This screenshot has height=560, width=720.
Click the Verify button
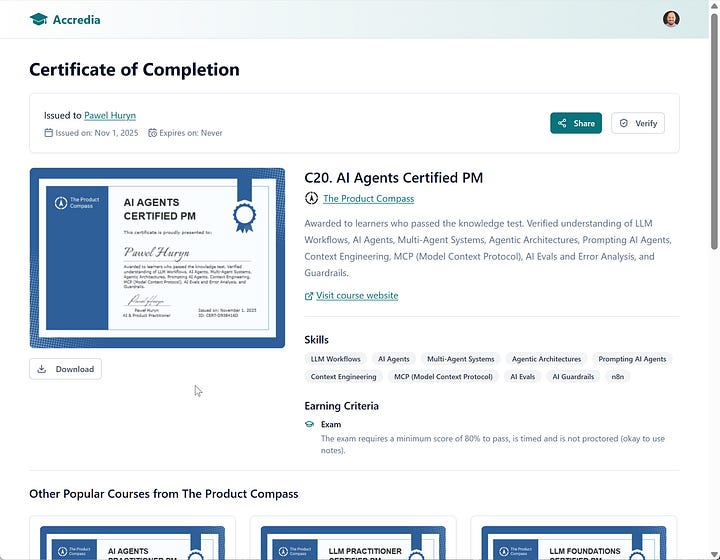tap(638, 123)
